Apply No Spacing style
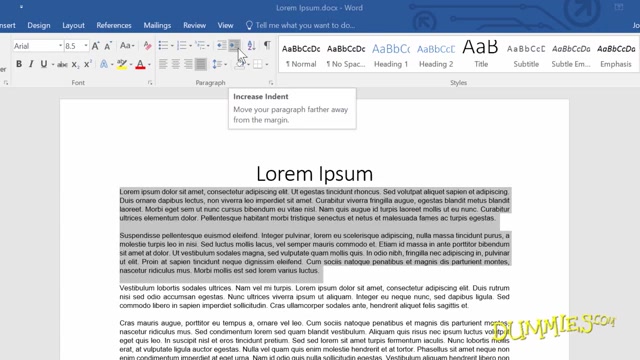 (346, 55)
